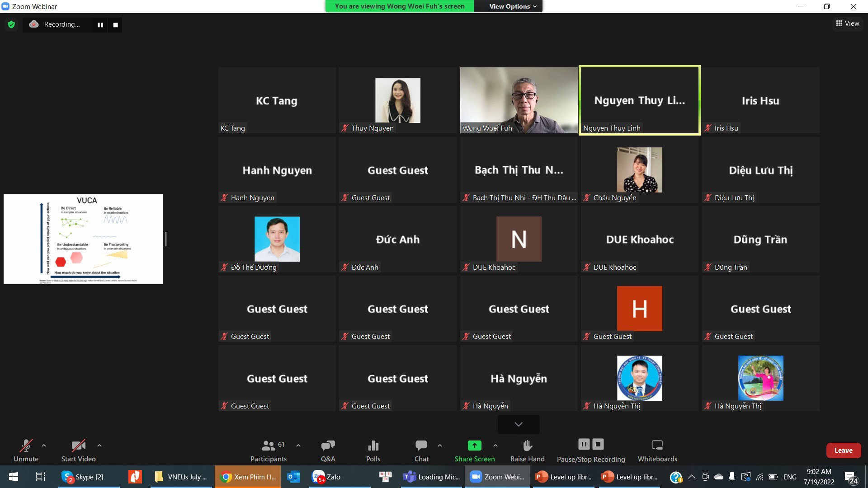Open the help question-mark taskbar icon

[675, 477]
